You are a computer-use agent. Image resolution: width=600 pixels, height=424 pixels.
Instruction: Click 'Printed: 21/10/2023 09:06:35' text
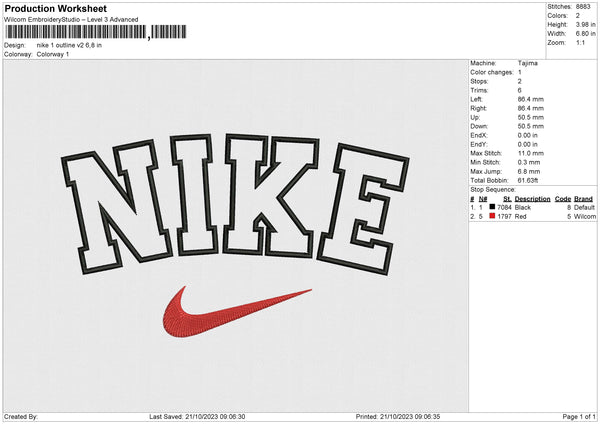pyautogui.click(x=398, y=417)
